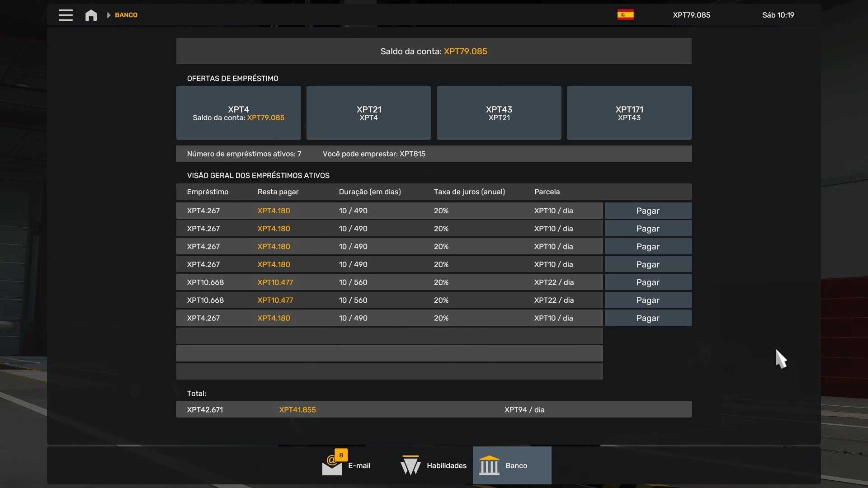Click total remaining XPT41.855
This screenshot has height=488, width=868.
pyautogui.click(x=297, y=410)
